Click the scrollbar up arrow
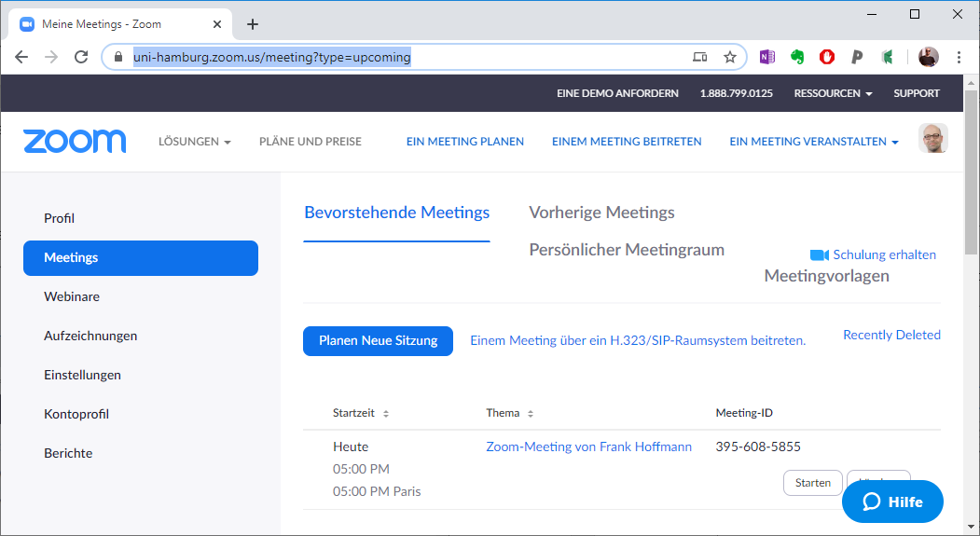Viewport: 980px width, 536px height. (x=971, y=82)
